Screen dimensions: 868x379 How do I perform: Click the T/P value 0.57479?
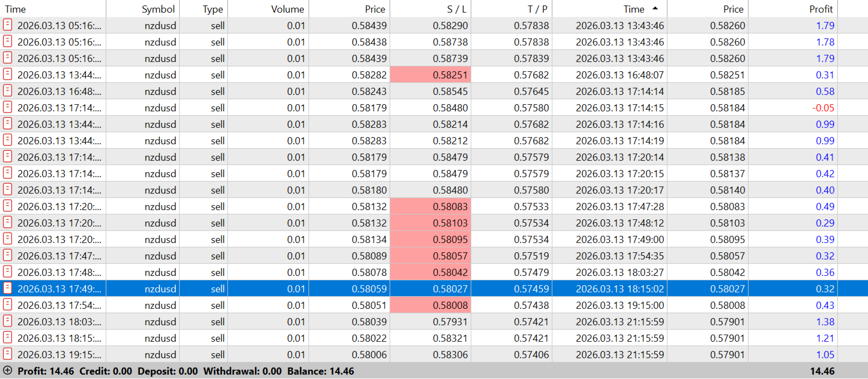[x=532, y=272]
